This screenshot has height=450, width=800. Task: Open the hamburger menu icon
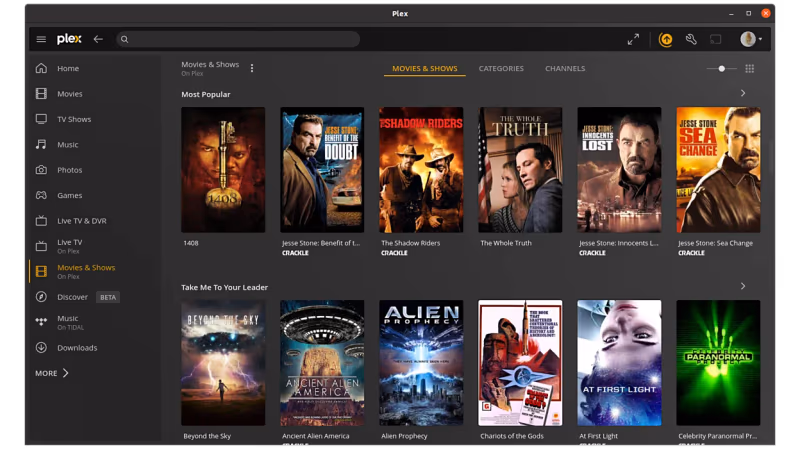pyautogui.click(x=41, y=39)
